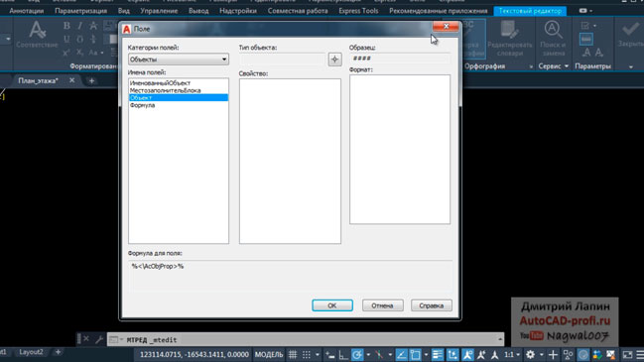
Task: Click the Тип объекта input field
Action: (x=282, y=60)
